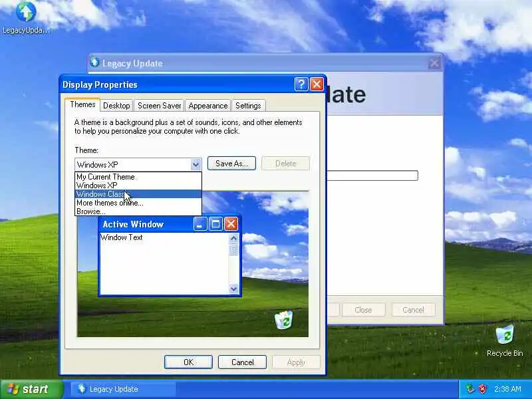Click the Display Properties help question-mark button

click(x=301, y=84)
